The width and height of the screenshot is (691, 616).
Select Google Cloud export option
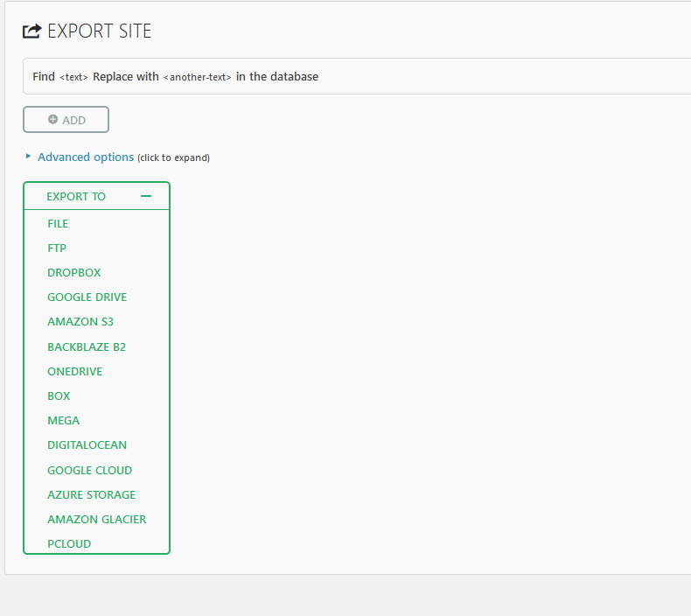point(89,471)
